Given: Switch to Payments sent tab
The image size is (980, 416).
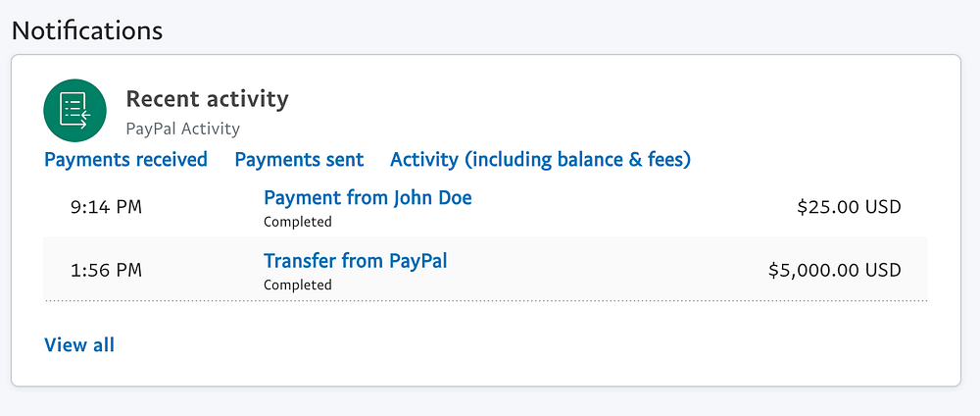Looking at the screenshot, I should click(x=299, y=159).
